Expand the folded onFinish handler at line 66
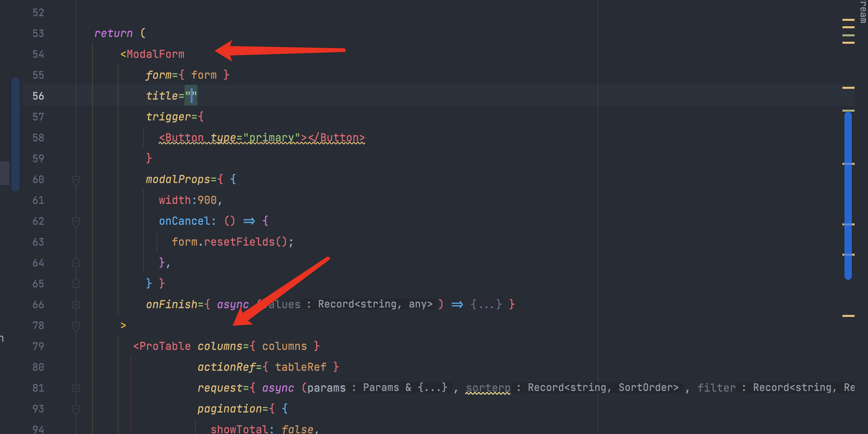This screenshot has width=868, height=434. click(76, 305)
